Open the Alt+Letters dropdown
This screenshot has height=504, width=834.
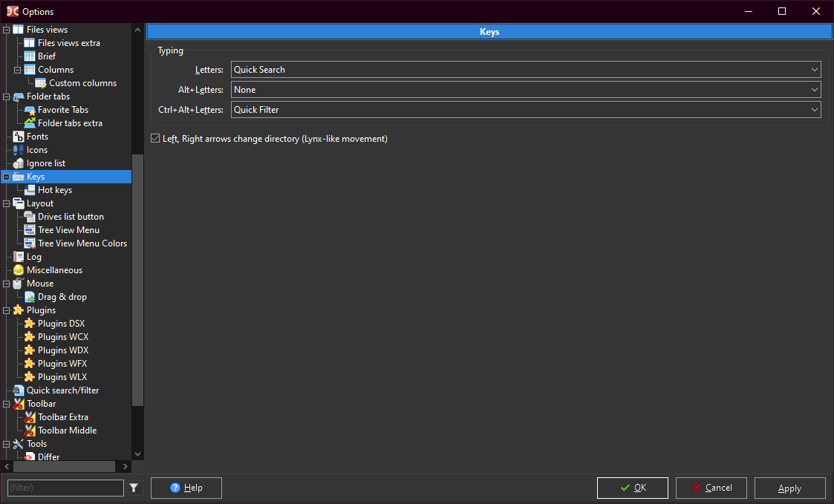click(525, 90)
